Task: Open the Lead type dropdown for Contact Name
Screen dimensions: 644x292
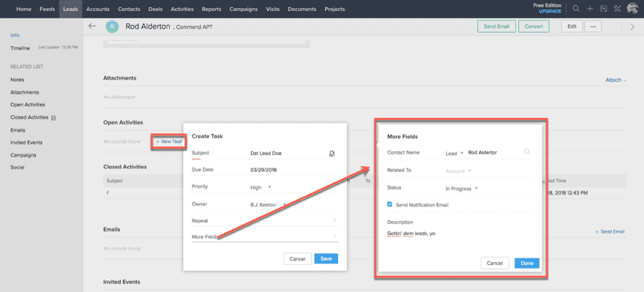Action: click(454, 153)
